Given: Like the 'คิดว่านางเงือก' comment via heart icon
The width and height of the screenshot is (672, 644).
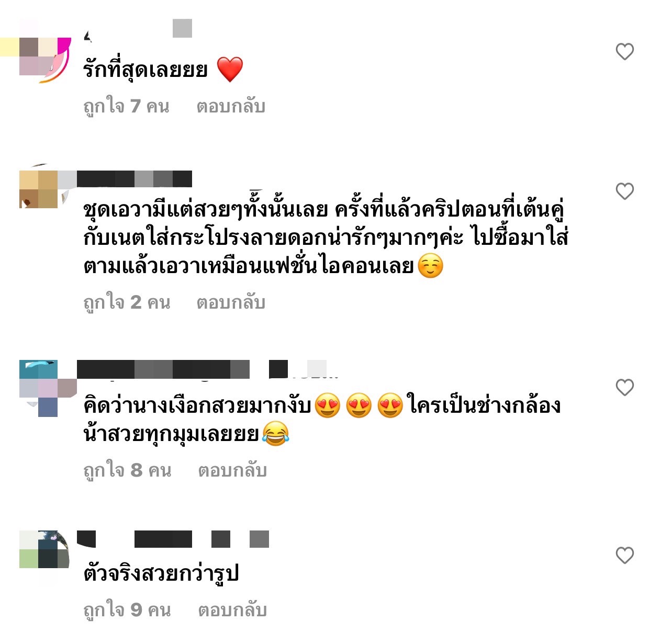Looking at the screenshot, I should [x=624, y=388].
